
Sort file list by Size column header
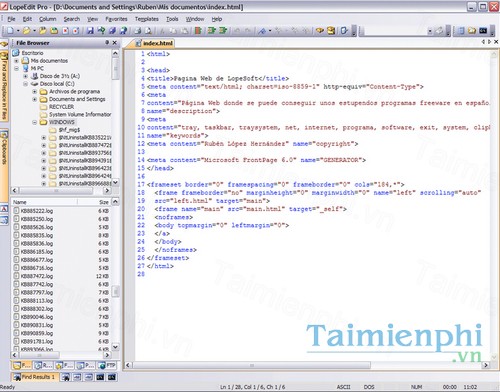click(x=94, y=202)
